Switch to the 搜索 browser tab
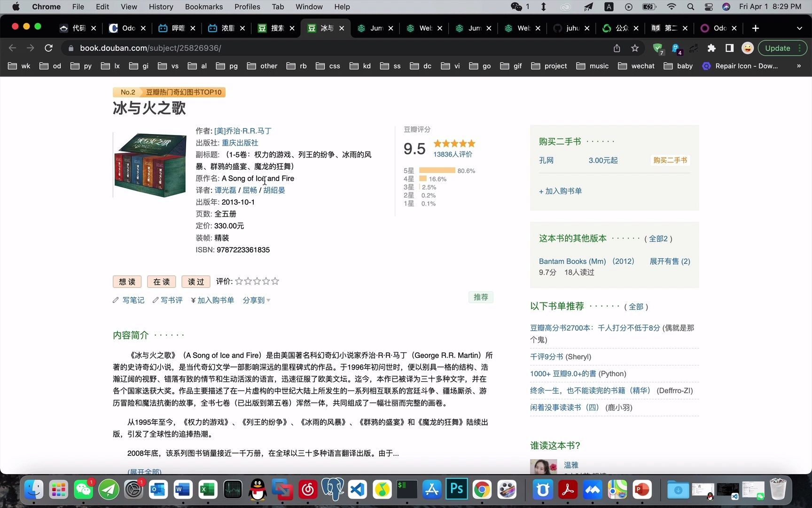 277,28
